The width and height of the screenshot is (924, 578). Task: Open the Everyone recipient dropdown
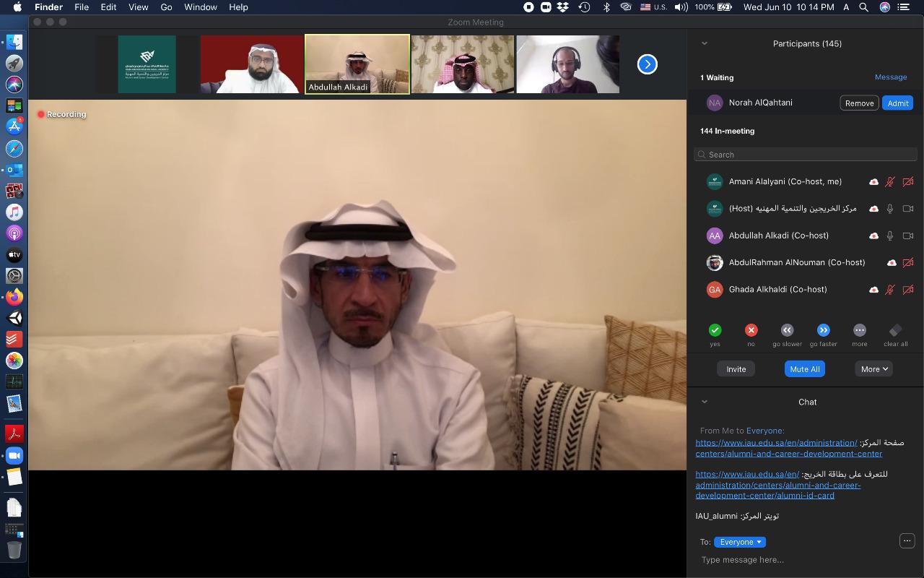[739, 542]
